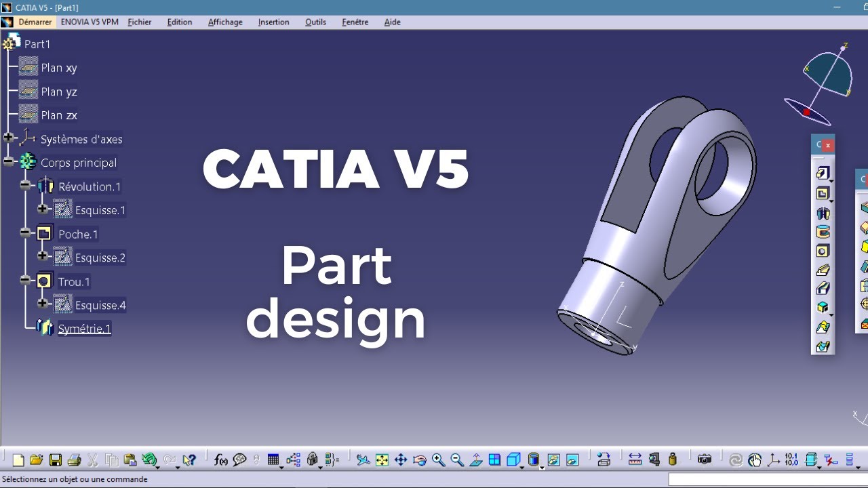The image size is (868, 488).
Task: Expand the Esquisse.2 node
Action: click(43, 256)
